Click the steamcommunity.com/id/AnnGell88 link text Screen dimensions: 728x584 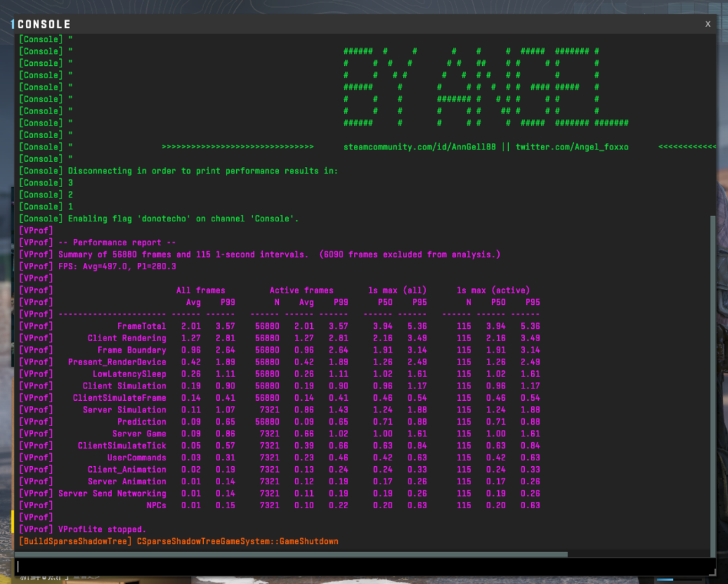point(419,147)
